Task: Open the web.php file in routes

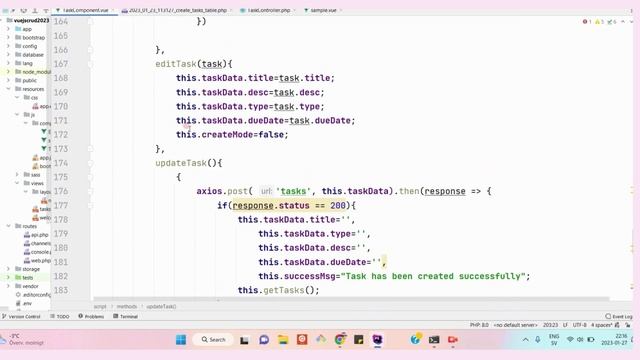Action: [x=37, y=260]
